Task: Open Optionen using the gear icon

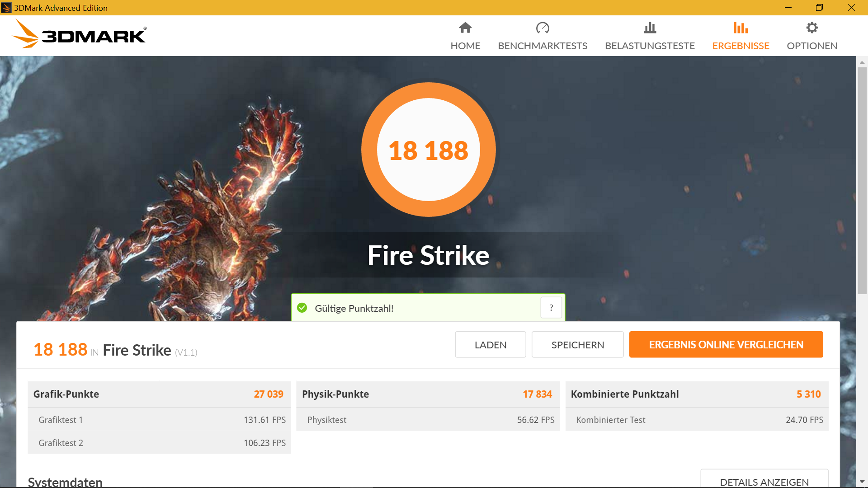Action: pyautogui.click(x=812, y=28)
